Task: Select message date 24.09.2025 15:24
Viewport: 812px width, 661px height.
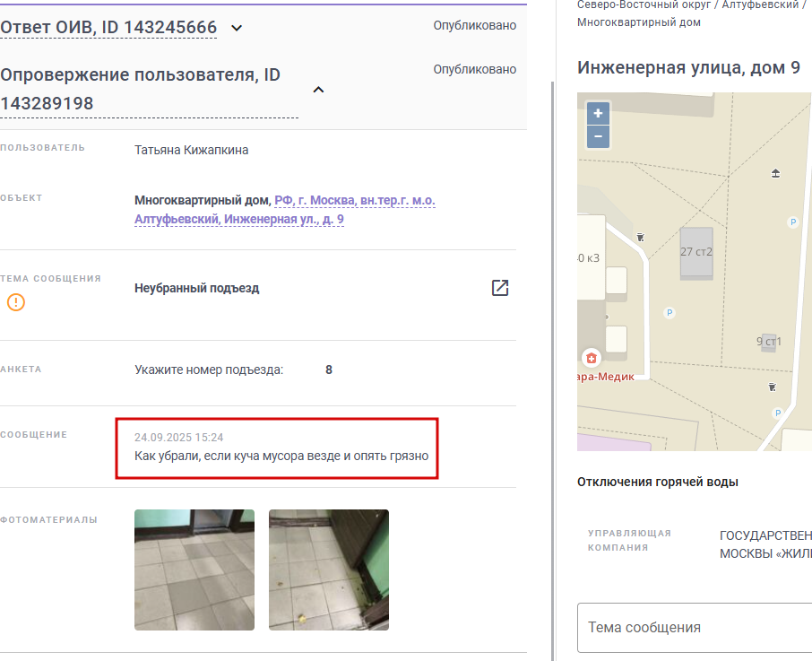Action: click(x=178, y=438)
